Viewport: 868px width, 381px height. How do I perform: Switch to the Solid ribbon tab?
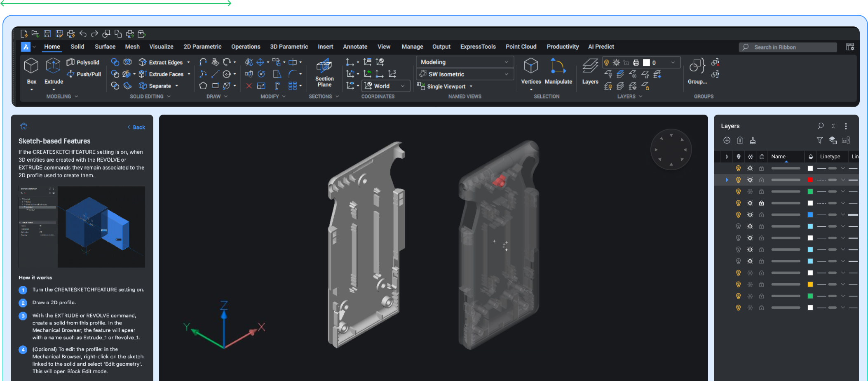(x=77, y=47)
